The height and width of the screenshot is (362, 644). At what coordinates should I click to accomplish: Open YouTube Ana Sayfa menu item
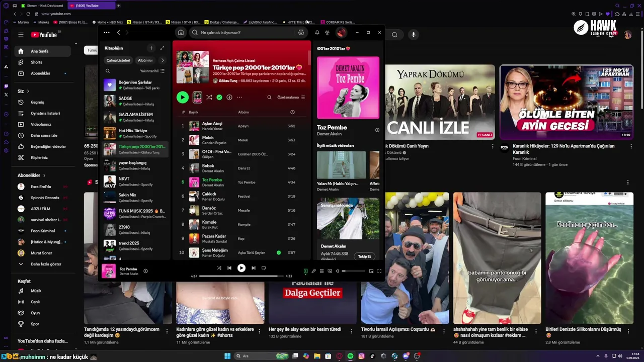pyautogui.click(x=42, y=51)
